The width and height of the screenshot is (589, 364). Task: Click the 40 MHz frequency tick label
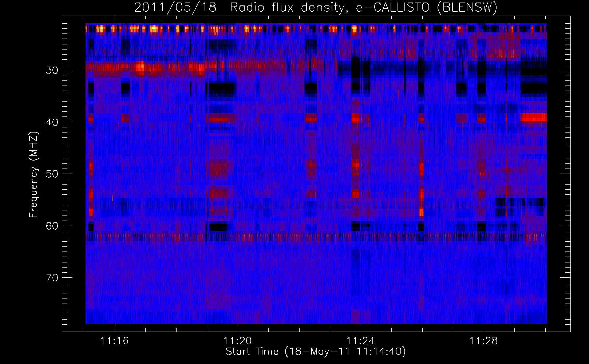click(52, 122)
